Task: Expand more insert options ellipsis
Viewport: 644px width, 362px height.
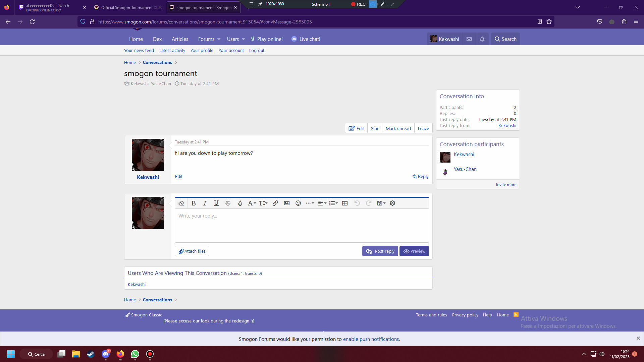Action: click(310, 203)
